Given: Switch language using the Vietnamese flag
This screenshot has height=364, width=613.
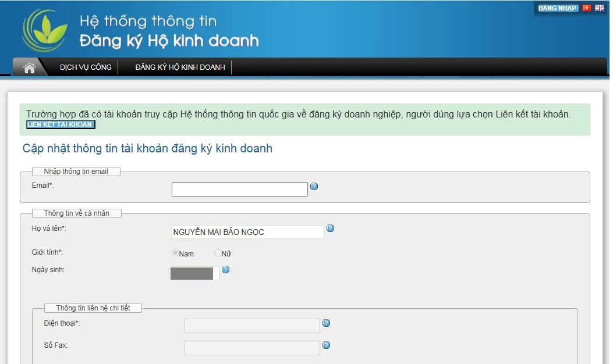Looking at the screenshot, I should click(586, 8).
